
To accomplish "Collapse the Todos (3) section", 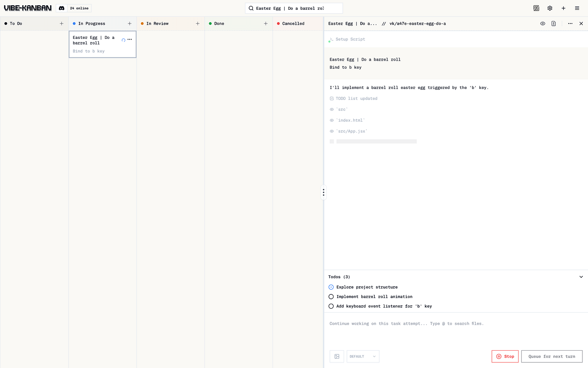I will click(x=581, y=277).
